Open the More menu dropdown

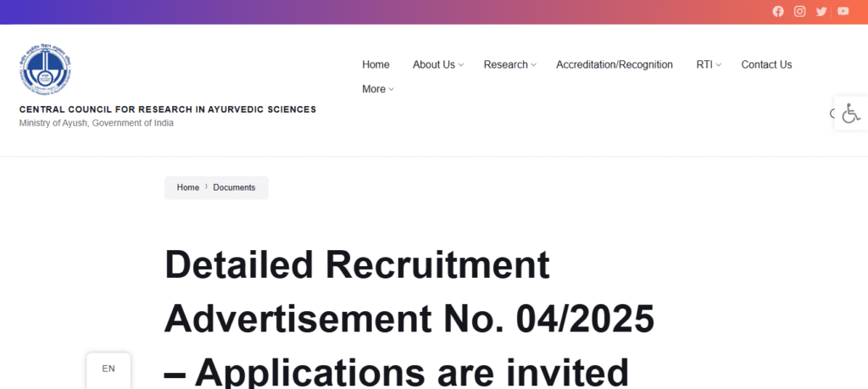378,89
